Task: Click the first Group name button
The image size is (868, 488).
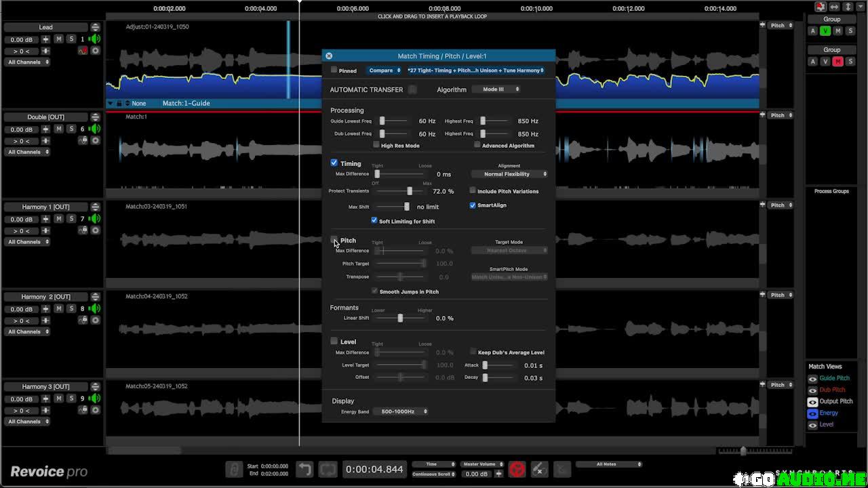Action: pyautogui.click(x=832, y=19)
